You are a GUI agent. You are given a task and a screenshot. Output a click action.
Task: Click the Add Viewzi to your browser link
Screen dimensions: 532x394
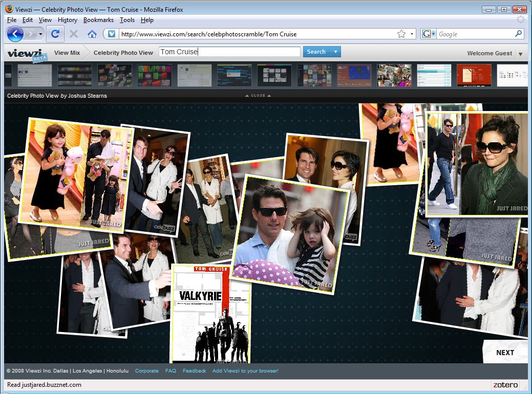point(245,370)
